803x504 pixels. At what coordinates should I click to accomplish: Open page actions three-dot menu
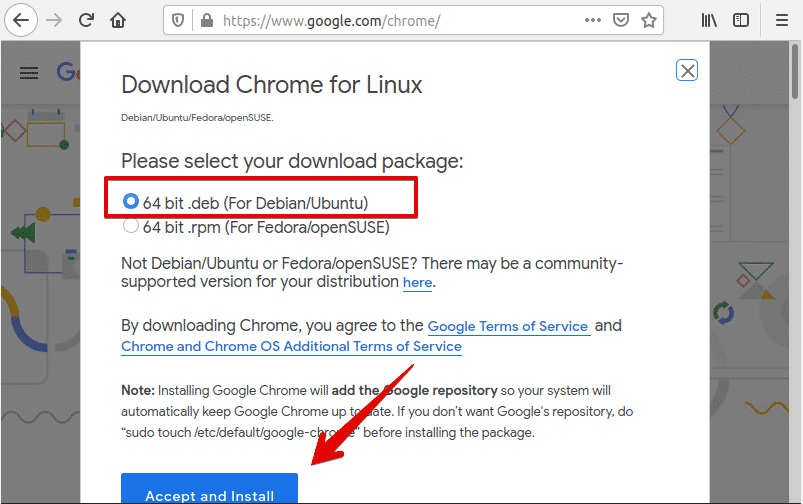pos(593,20)
